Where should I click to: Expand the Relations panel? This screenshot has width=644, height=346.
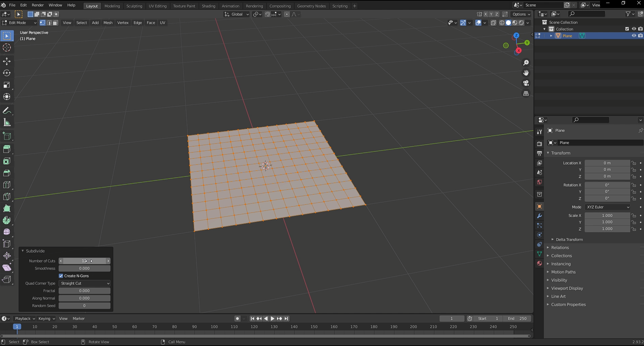pyautogui.click(x=560, y=248)
